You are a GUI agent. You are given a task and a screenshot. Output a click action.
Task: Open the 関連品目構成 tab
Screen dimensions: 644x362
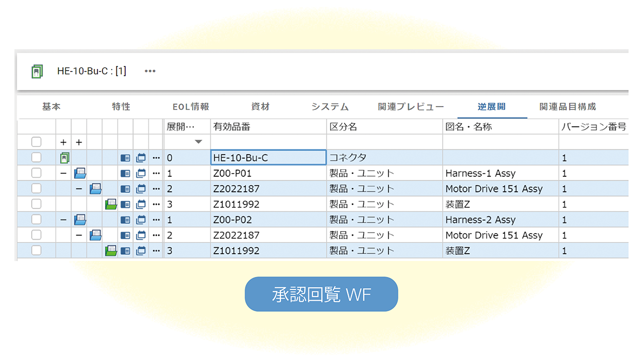[568, 107]
